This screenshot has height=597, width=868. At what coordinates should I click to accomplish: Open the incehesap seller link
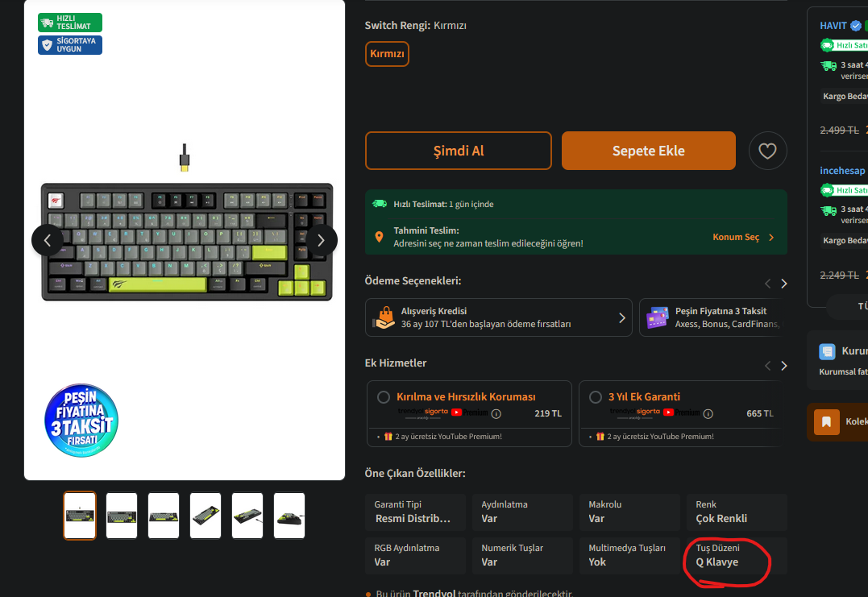pyautogui.click(x=842, y=171)
